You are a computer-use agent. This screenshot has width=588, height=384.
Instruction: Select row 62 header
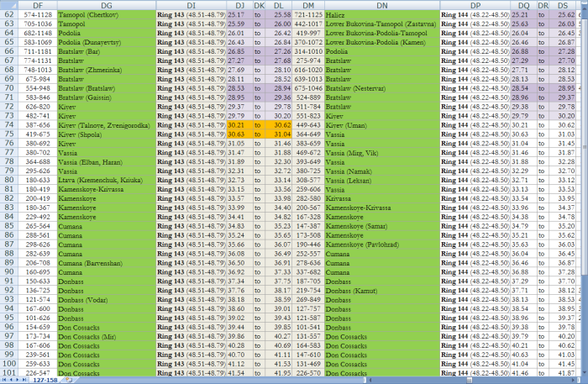pyautogui.click(x=8, y=14)
